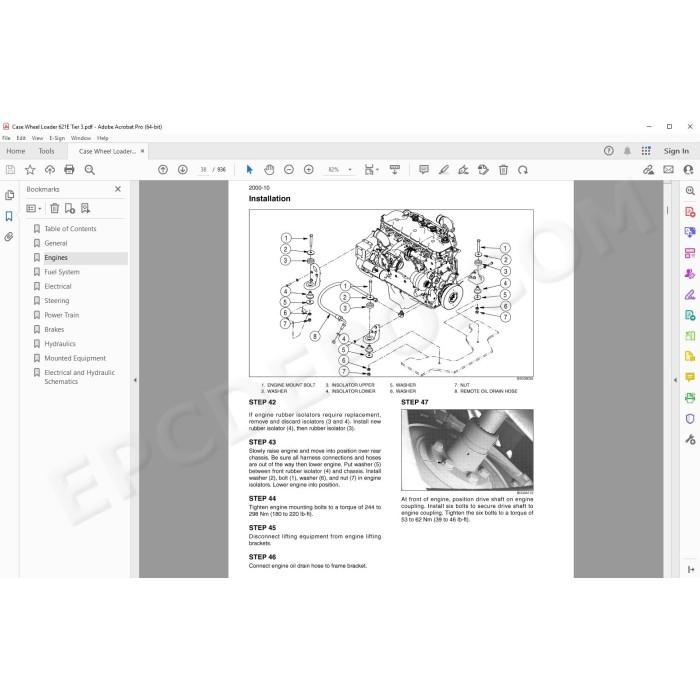
Task: Open the Attachments paperclip panel
Action: tap(9, 237)
